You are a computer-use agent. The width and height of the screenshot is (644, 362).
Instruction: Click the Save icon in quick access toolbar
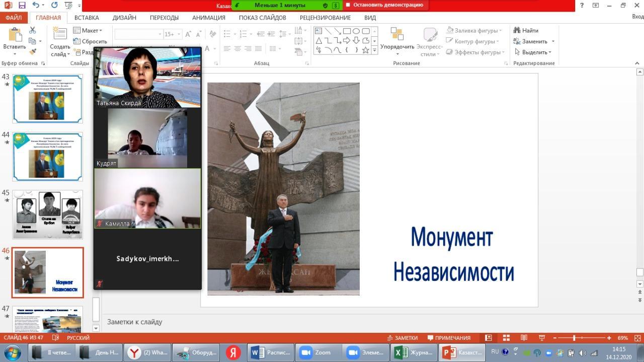coord(22,5)
